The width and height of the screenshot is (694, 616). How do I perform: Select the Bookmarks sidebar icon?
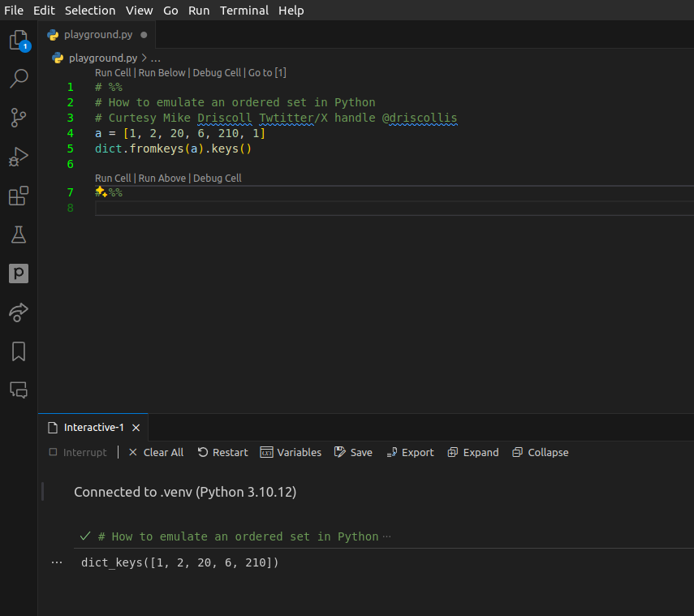click(18, 351)
